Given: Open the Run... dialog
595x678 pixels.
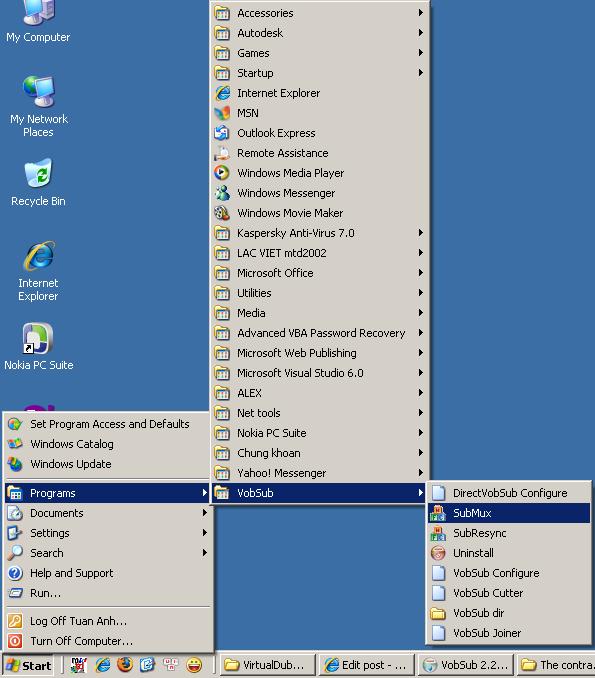Looking at the screenshot, I should [x=108, y=593].
